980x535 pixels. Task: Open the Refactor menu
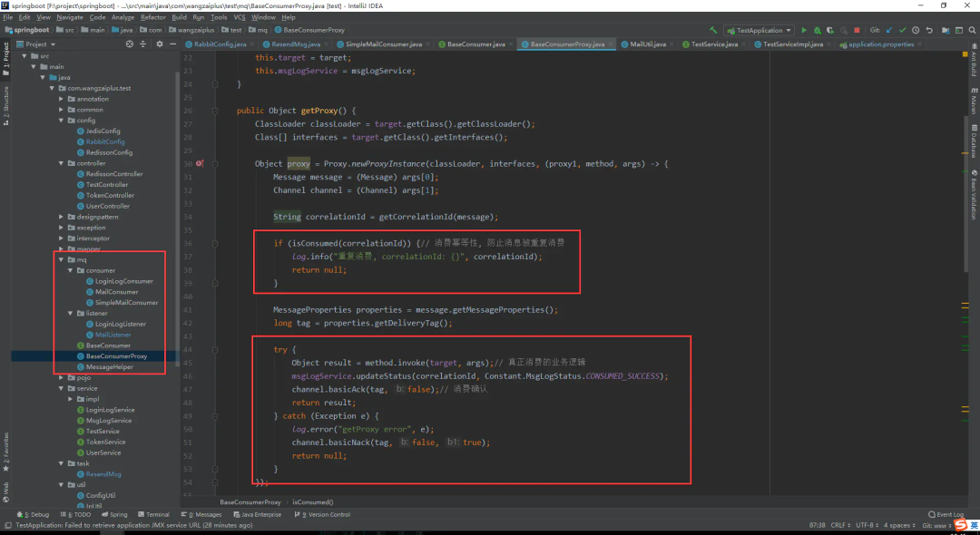[x=153, y=17]
